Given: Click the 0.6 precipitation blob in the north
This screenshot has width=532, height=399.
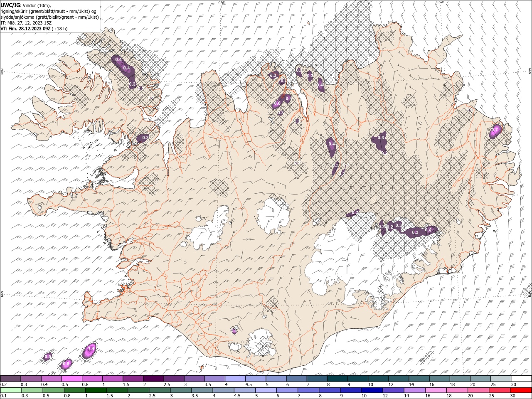Looking at the screenshot, I should pos(278,103).
